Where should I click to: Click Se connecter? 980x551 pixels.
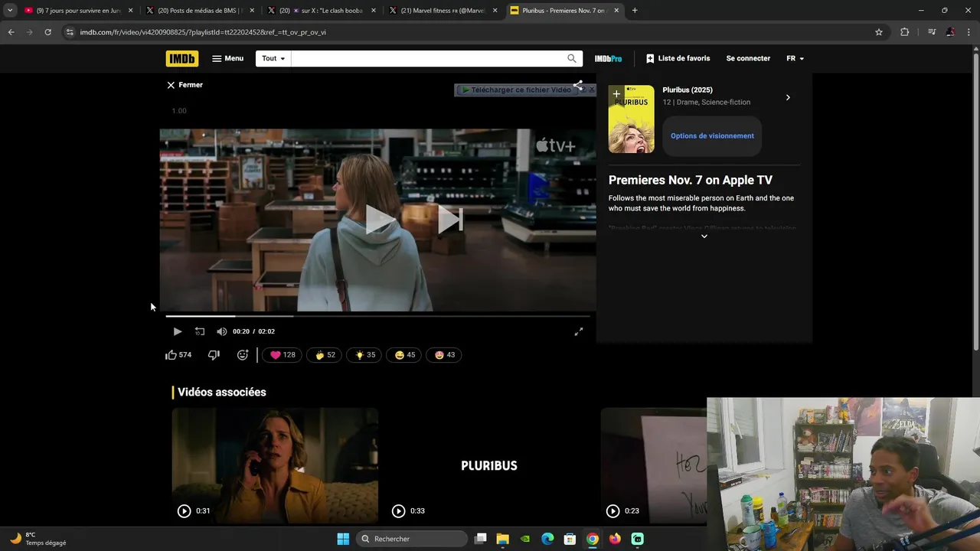tap(748, 58)
